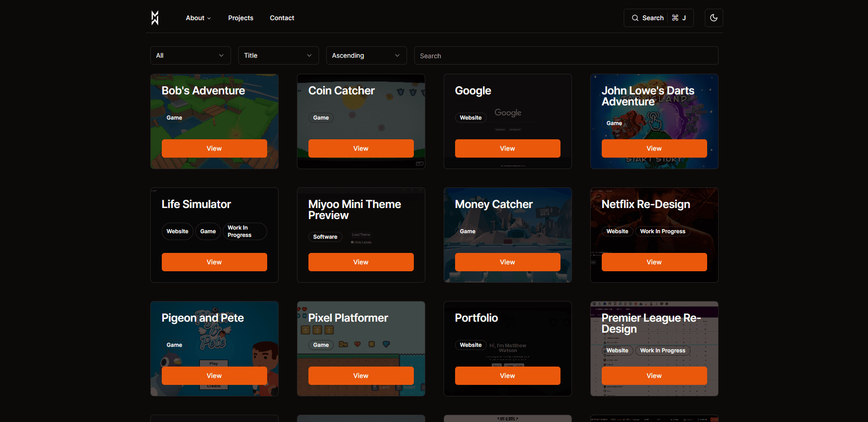View the Money Catcher project
The height and width of the screenshot is (422, 868).
tap(508, 262)
